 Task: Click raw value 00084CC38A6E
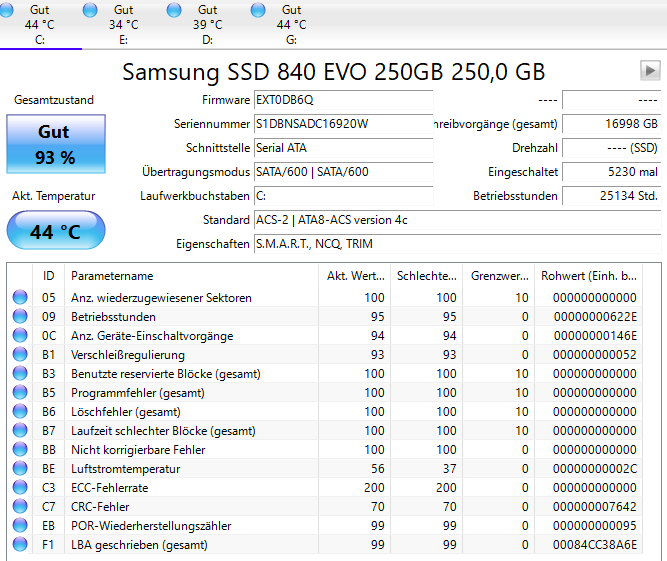pyautogui.click(x=595, y=545)
